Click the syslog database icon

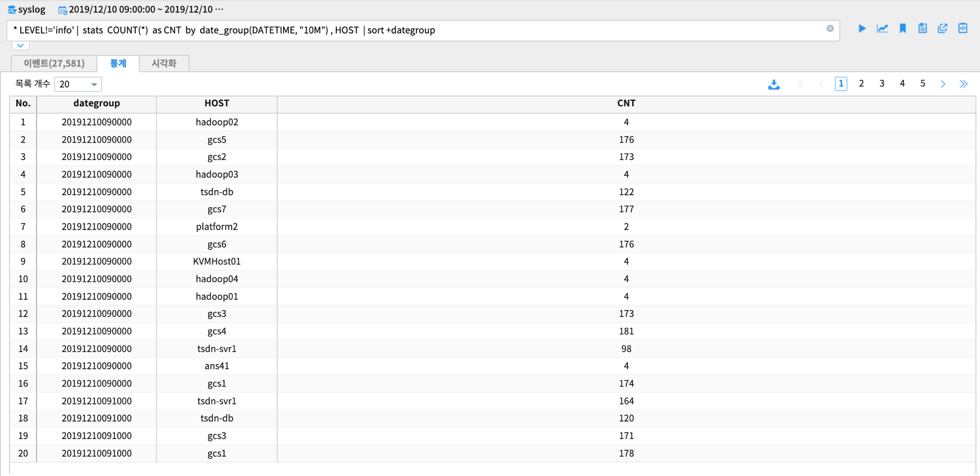[12, 10]
